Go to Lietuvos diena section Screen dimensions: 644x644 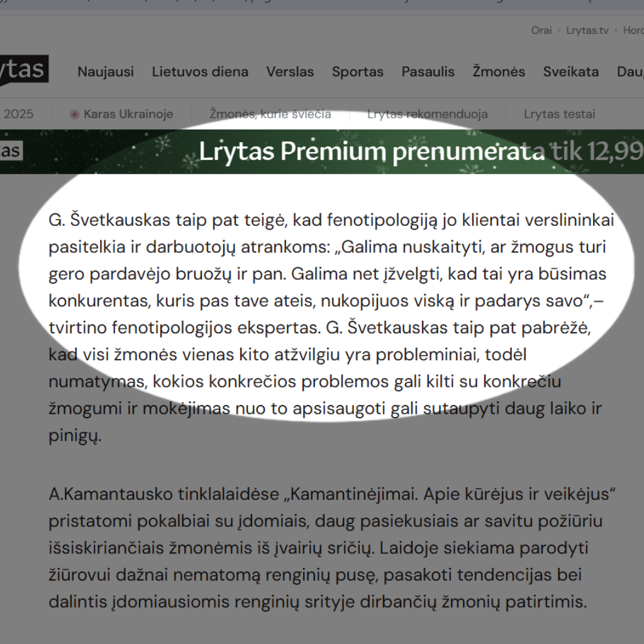click(200, 72)
